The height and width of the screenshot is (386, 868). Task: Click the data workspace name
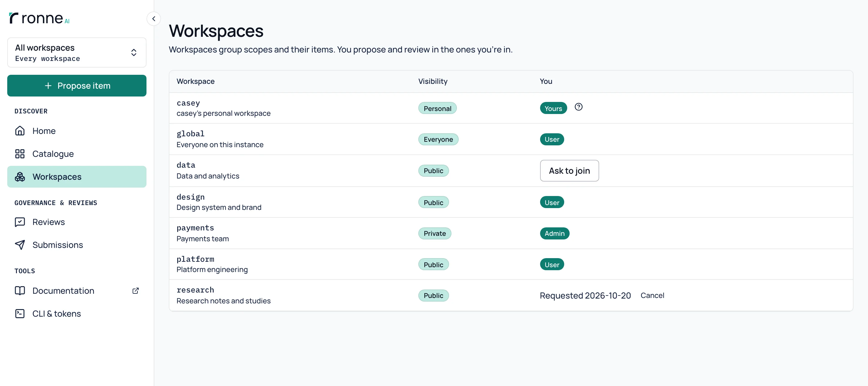pyautogui.click(x=186, y=165)
